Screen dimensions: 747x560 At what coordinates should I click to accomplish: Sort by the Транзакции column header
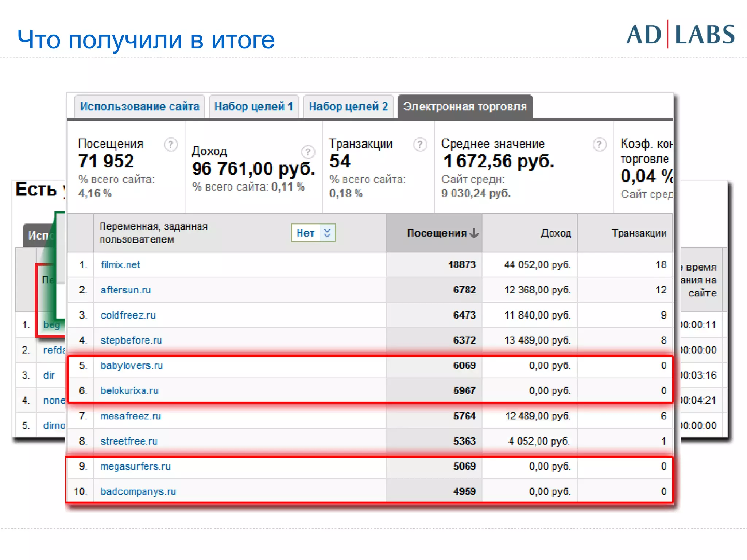click(639, 233)
